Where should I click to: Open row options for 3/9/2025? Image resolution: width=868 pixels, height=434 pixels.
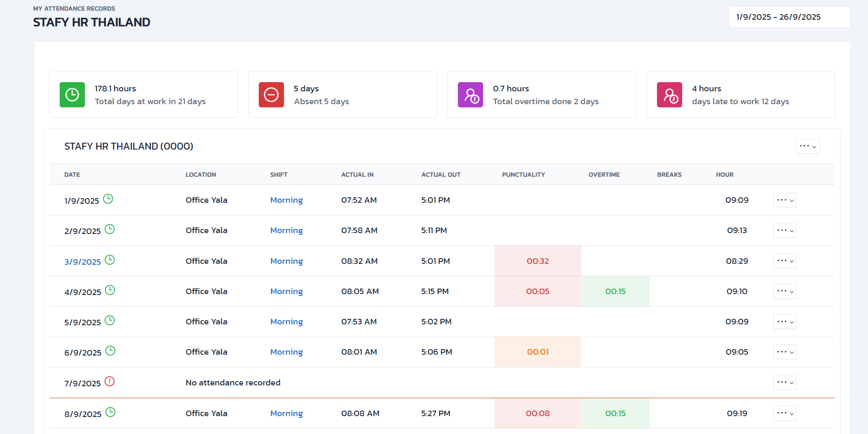click(x=785, y=261)
